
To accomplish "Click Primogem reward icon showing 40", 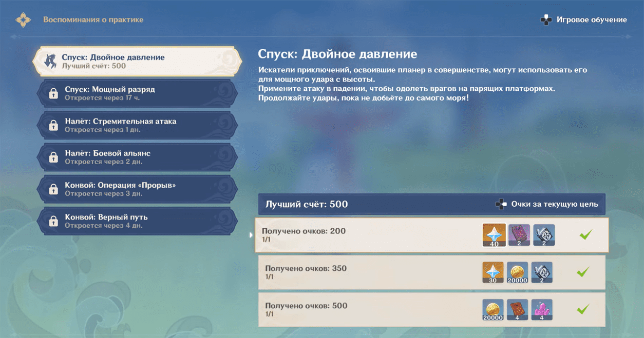I will coord(494,235).
